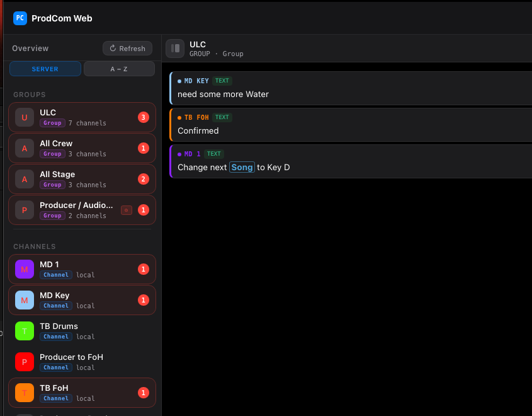
Task: Click the Group tag under ULC
Action: pyautogui.click(x=52, y=123)
